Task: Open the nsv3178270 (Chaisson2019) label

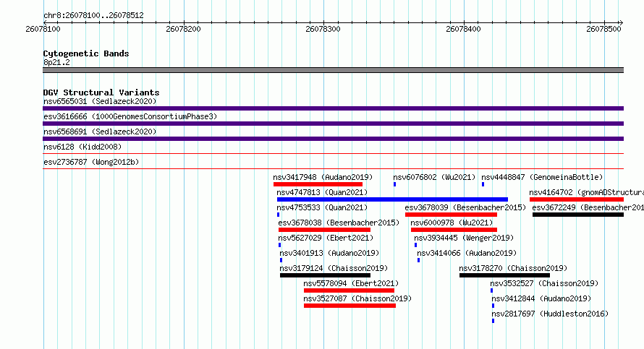Action: coord(513,268)
